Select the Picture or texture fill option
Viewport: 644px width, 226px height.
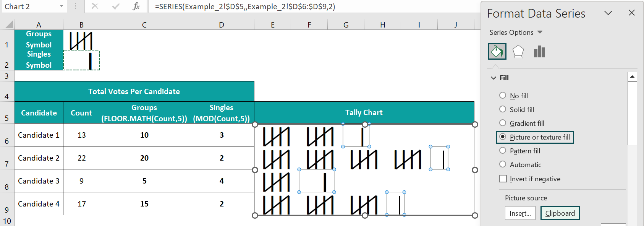click(535, 137)
